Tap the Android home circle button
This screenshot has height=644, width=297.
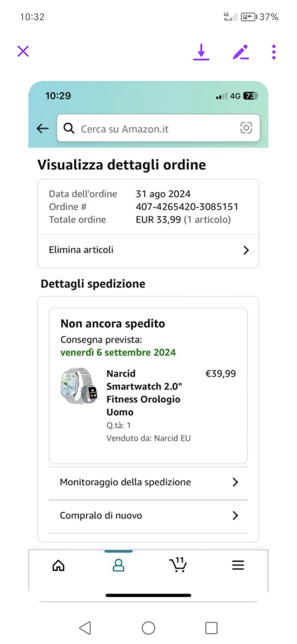(148, 628)
